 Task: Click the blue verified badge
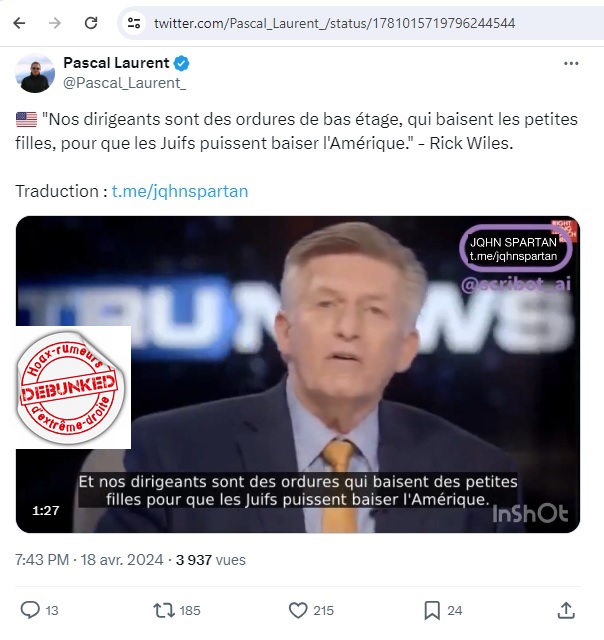click(181, 63)
